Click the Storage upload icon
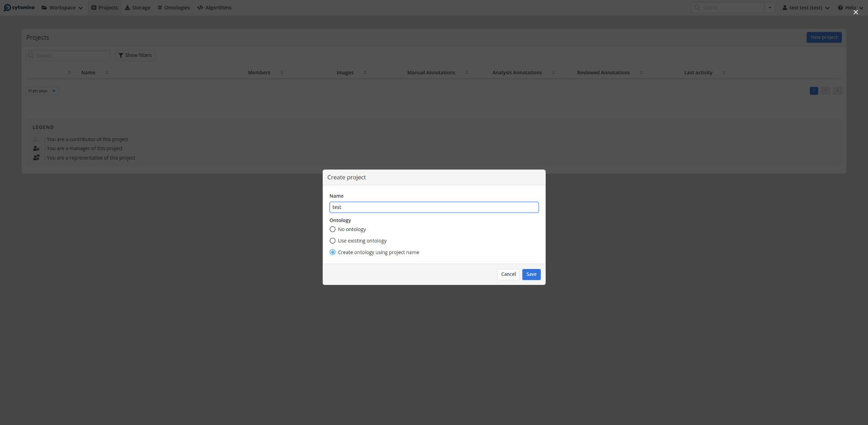 pos(127,7)
